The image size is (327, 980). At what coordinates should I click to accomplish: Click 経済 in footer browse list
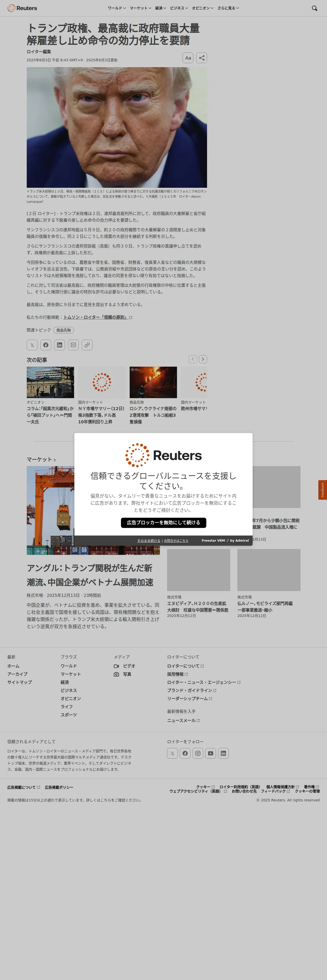(x=65, y=683)
